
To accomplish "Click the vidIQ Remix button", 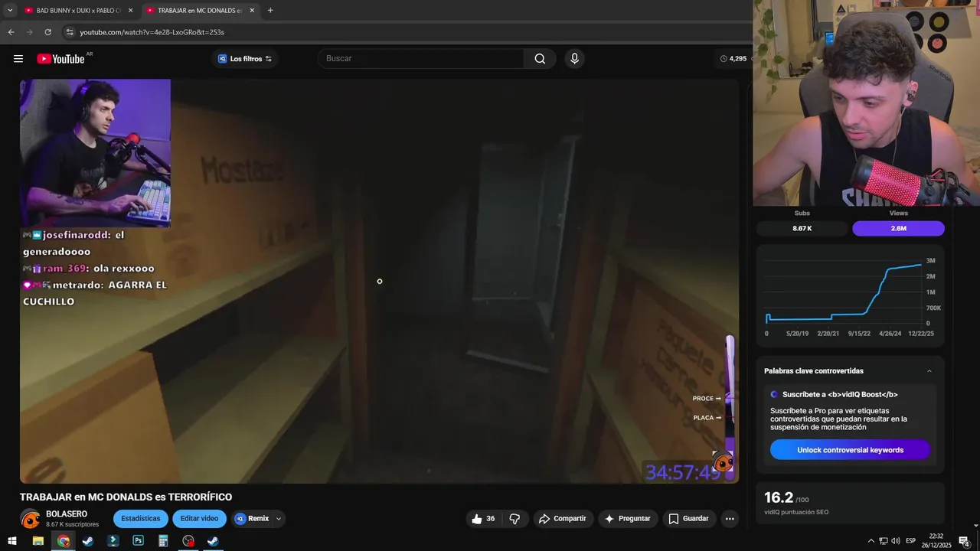I will pos(252,519).
